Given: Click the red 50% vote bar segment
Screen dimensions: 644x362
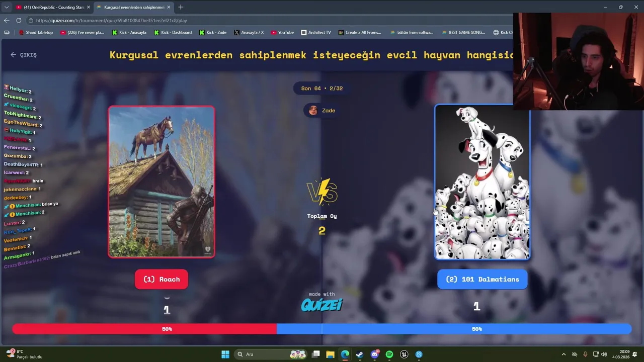Looking at the screenshot, I should [x=144, y=329].
